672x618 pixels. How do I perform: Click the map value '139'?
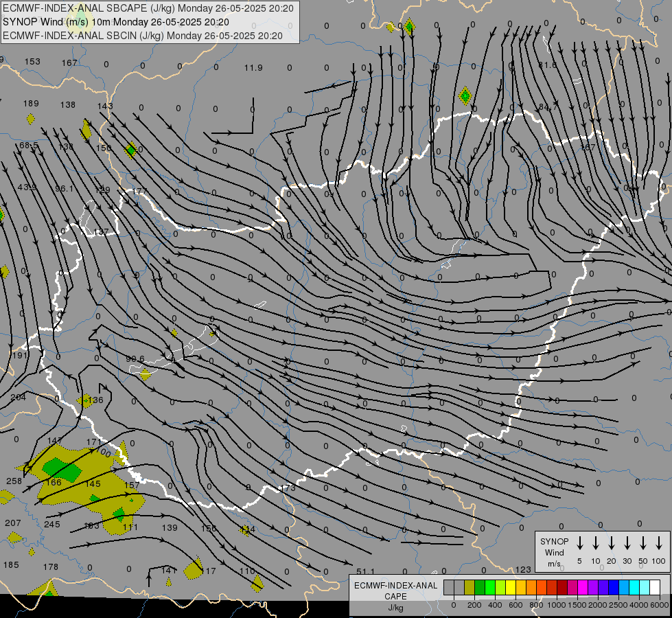(x=170, y=527)
